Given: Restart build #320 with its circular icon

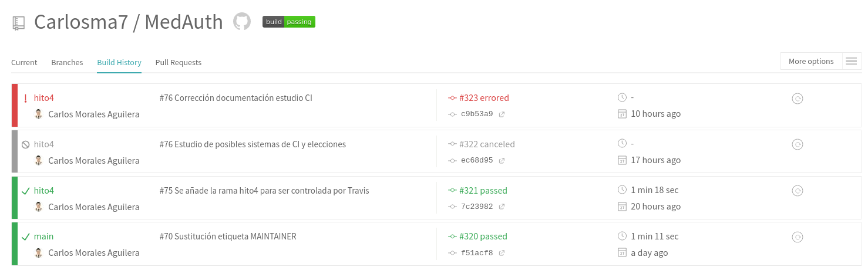Looking at the screenshot, I should [798, 237].
